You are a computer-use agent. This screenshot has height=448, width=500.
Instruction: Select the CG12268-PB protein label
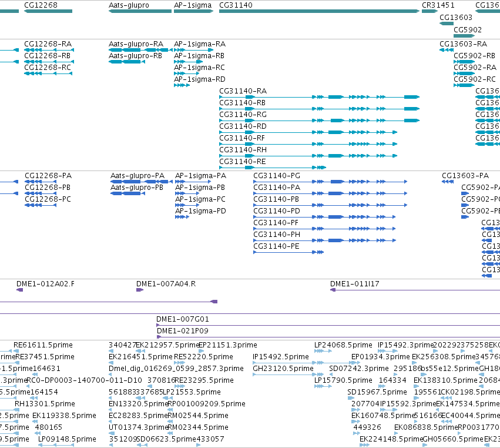(x=48, y=188)
